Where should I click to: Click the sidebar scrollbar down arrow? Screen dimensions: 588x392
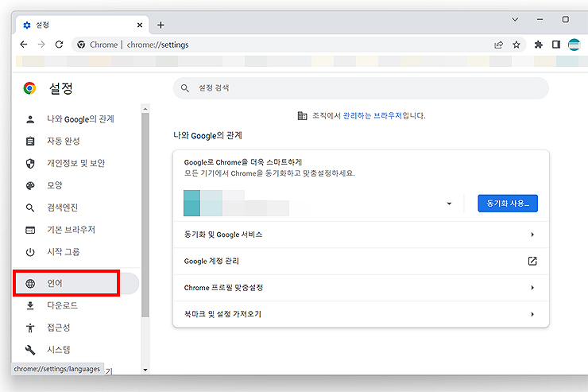pyautogui.click(x=145, y=370)
